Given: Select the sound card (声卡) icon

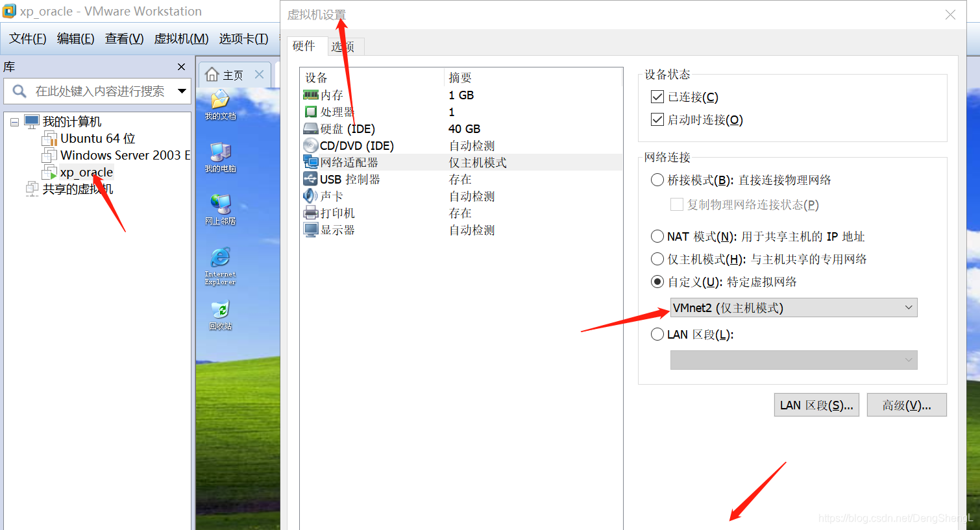Looking at the screenshot, I should 311,196.
